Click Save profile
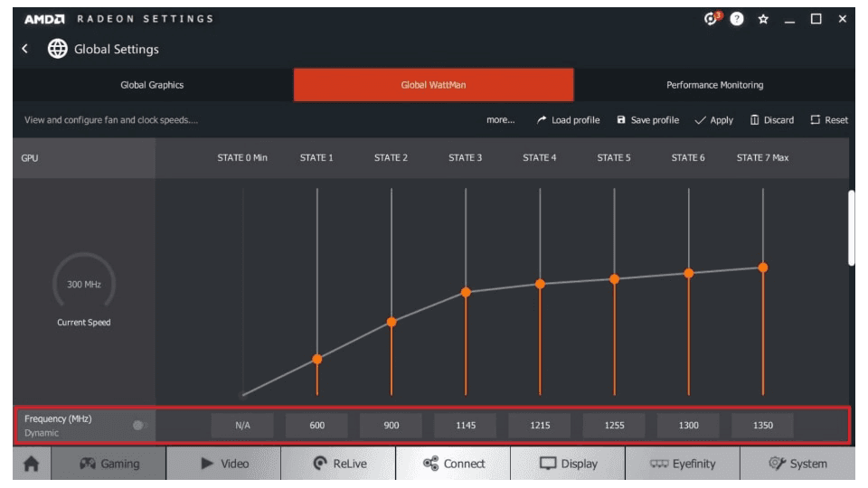This screenshot has height=488, width=868. tap(647, 120)
